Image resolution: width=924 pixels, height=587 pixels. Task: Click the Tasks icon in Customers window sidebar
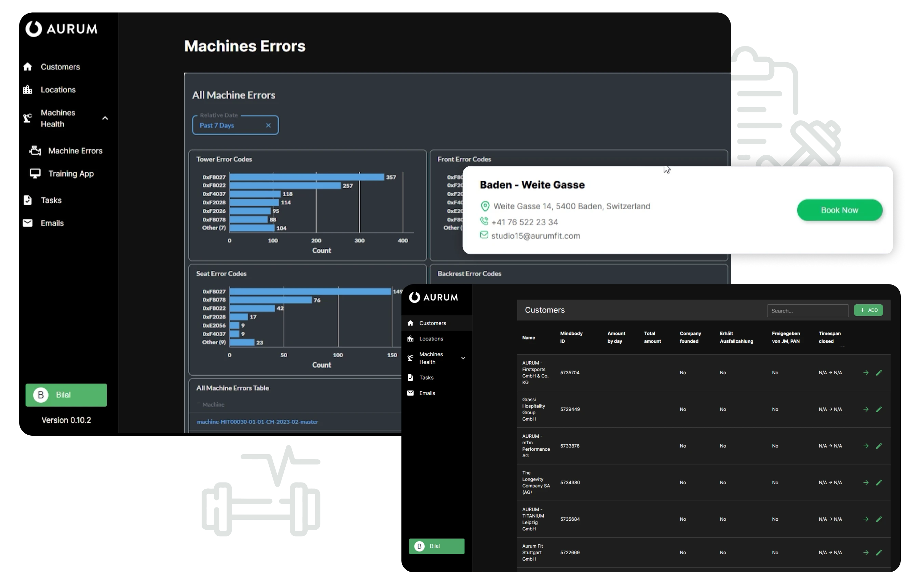pyautogui.click(x=410, y=378)
